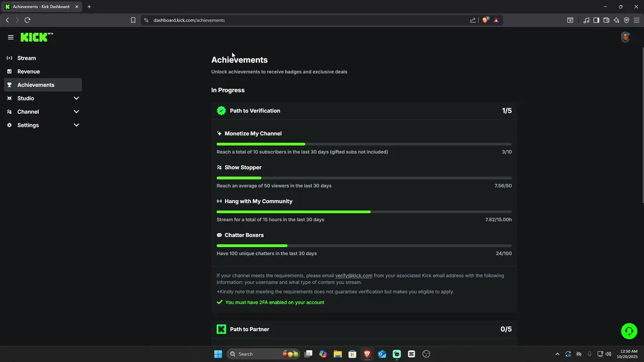Click the page vertical scrollbar
Viewport: 644px width, 362px height.
coord(642,126)
